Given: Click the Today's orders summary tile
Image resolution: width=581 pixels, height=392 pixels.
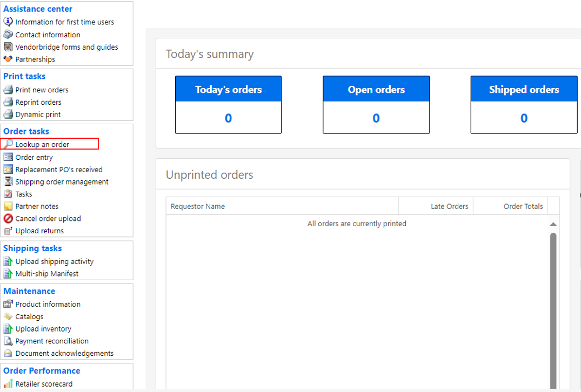Looking at the screenshot, I should 228,105.
